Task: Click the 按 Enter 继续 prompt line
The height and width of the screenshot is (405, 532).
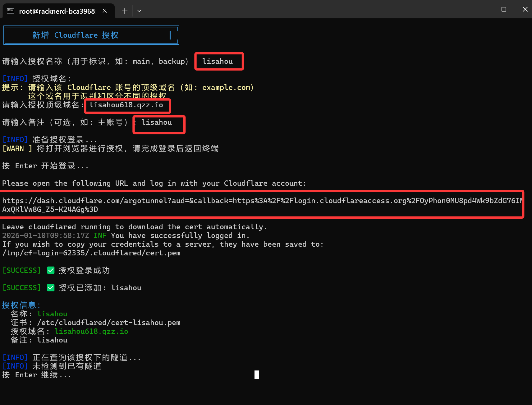Action: [x=37, y=375]
